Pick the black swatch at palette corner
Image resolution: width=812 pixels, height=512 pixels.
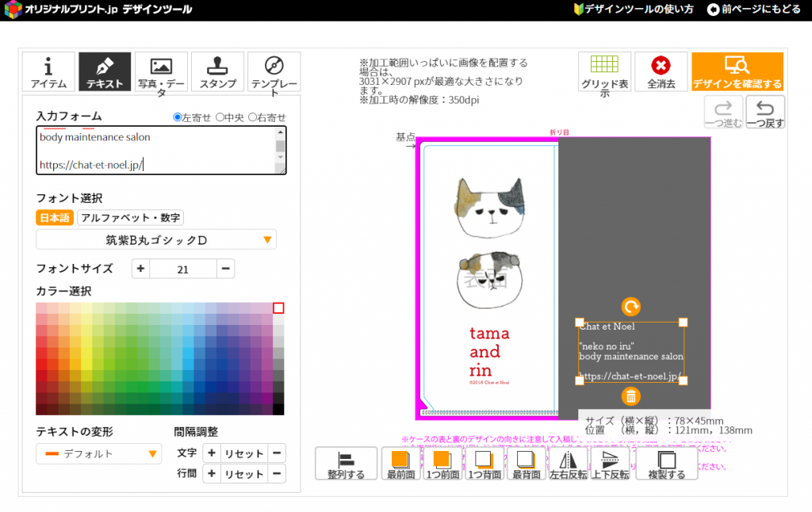(278, 410)
